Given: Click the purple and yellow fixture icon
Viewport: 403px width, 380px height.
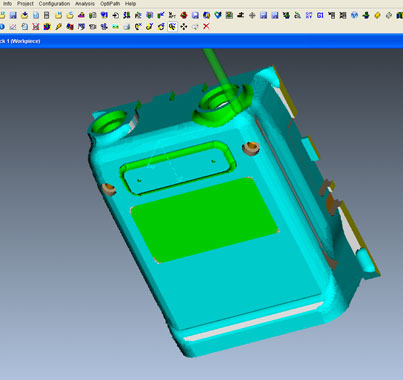Looking at the screenshot, I should tap(81, 15).
